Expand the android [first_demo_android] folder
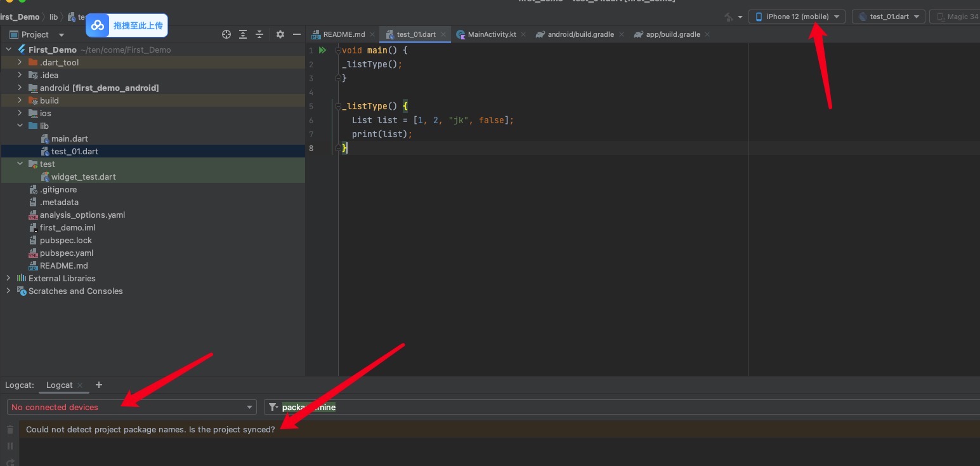980x466 pixels. click(x=20, y=88)
